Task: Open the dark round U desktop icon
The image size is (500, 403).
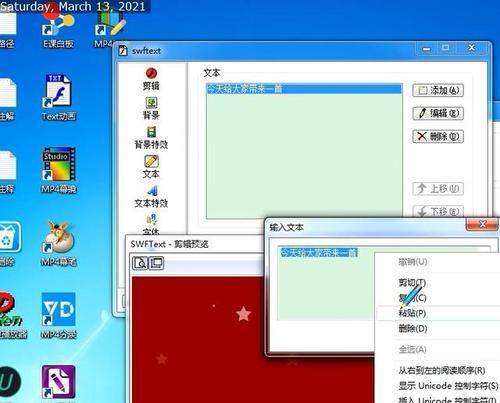Action: click(x=10, y=382)
